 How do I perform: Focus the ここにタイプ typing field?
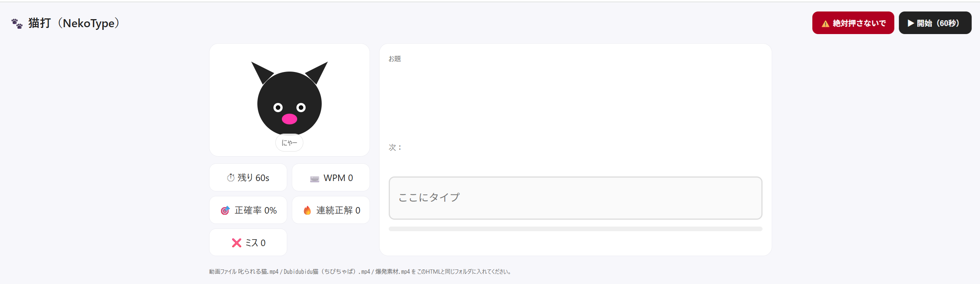[x=575, y=198]
